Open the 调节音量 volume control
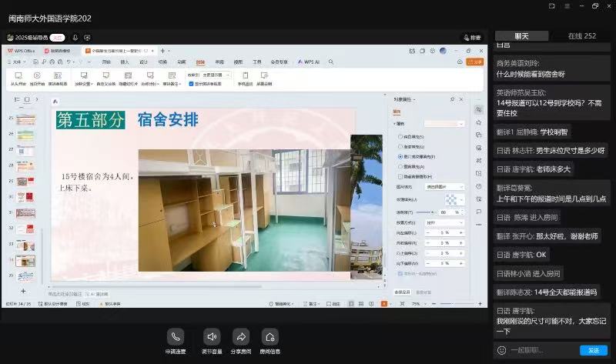 tap(212, 337)
